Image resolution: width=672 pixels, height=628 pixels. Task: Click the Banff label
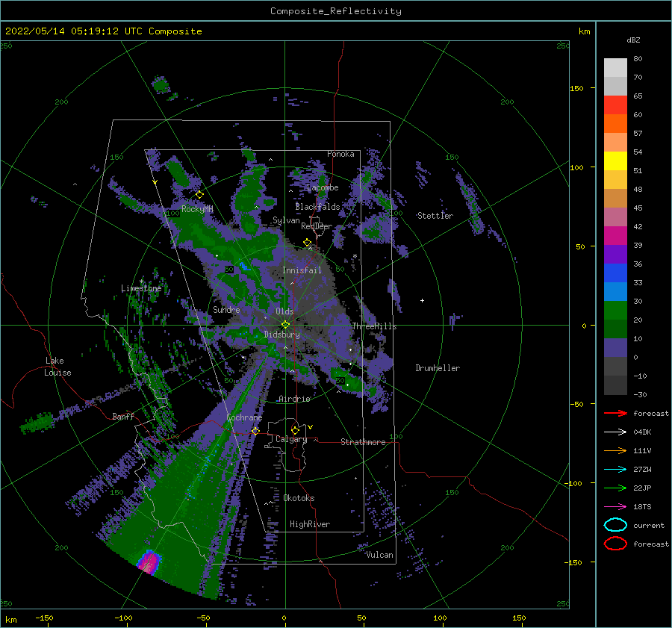click(x=123, y=416)
